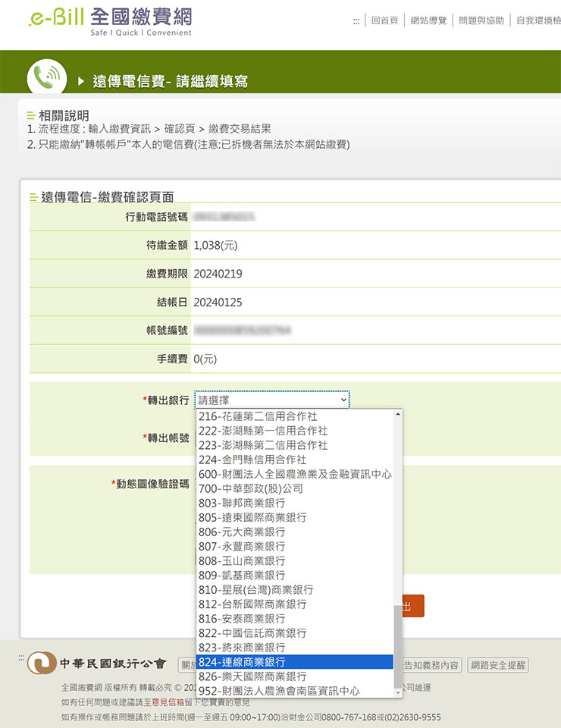Choose 808-玉山商業銀行 from the list

[295, 561]
